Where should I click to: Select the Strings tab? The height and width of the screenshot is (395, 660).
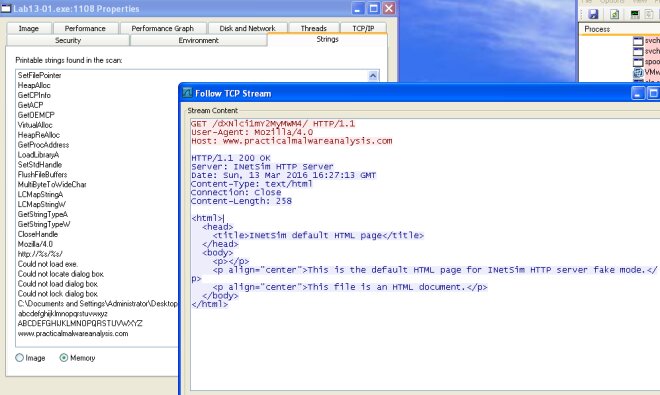(327, 39)
